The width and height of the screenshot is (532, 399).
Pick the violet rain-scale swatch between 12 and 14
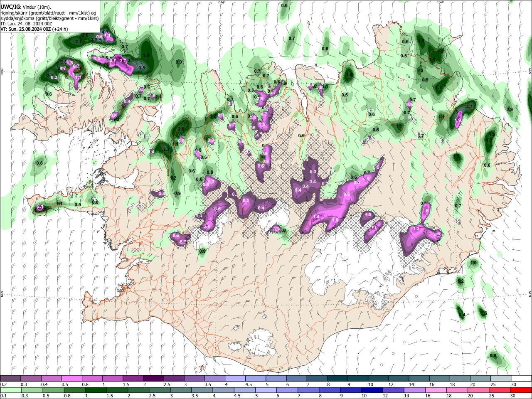(x=393, y=390)
